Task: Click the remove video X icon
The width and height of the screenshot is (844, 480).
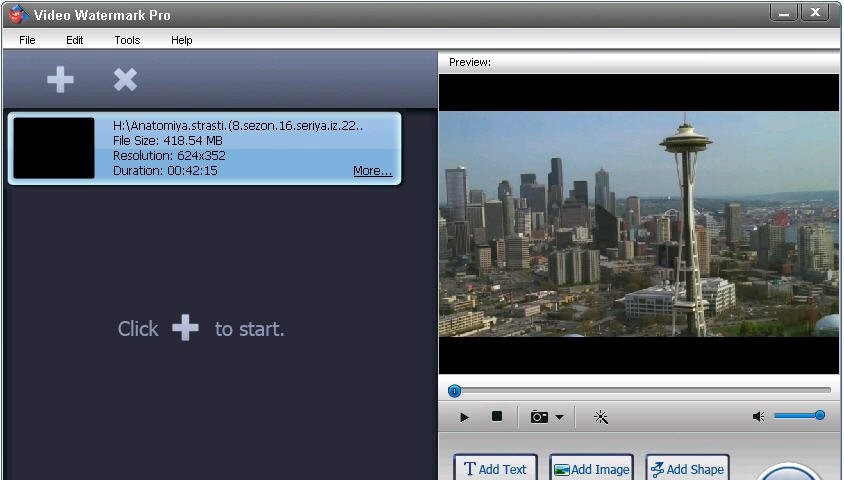Action: pos(125,80)
